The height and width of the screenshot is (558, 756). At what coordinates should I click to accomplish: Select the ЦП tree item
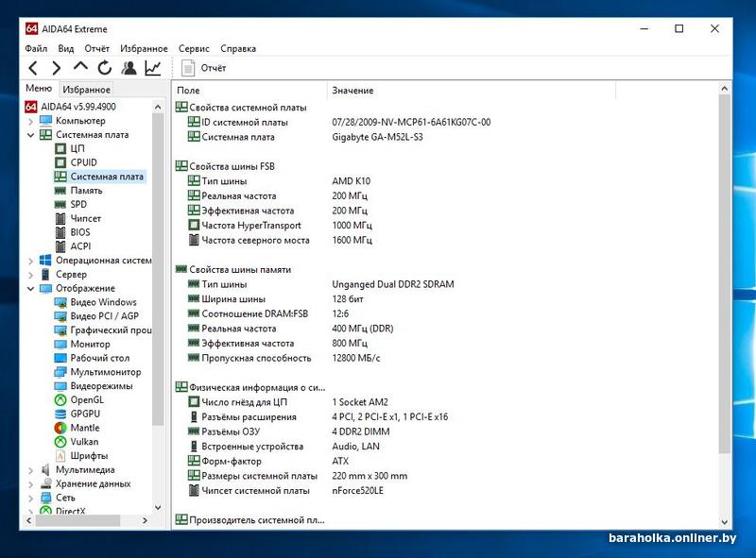(x=77, y=148)
